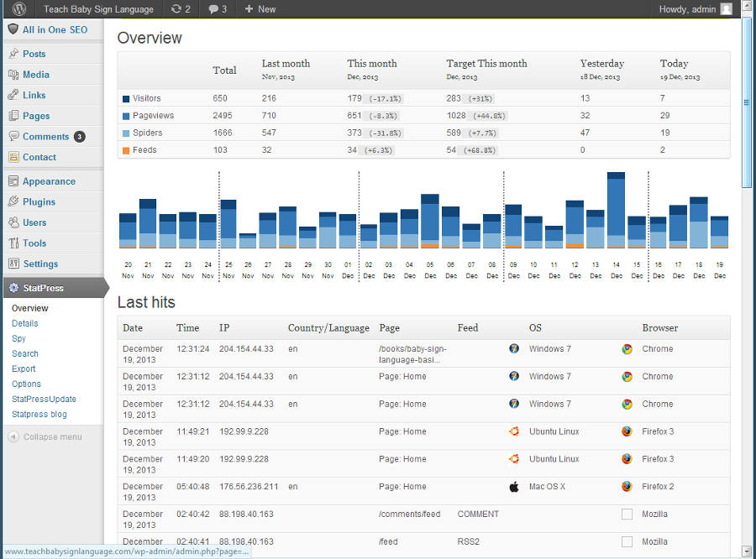Open the + New content dropdown

point(260,9)
